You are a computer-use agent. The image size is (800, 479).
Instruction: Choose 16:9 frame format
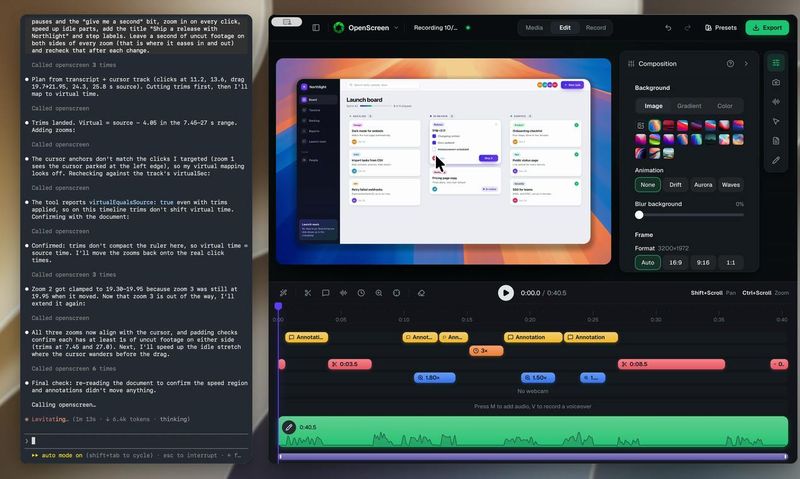click(x=675, y=263)
